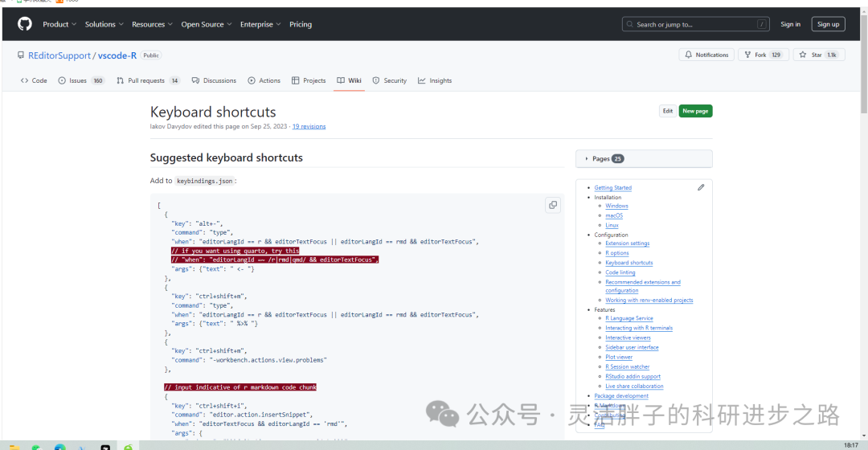Copy the code block with the copy icon
The width and height of the screenshot is (868, 450).
tap(552, 206)
